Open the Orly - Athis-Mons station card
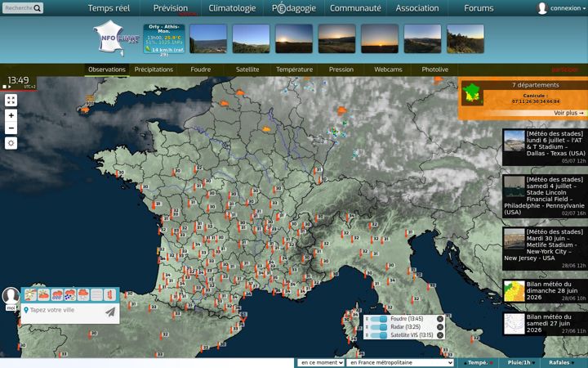 164,38
